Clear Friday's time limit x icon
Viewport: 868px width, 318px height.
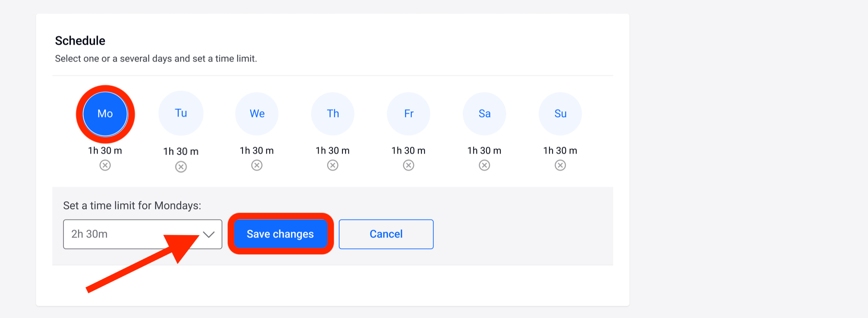pos(408,165)
